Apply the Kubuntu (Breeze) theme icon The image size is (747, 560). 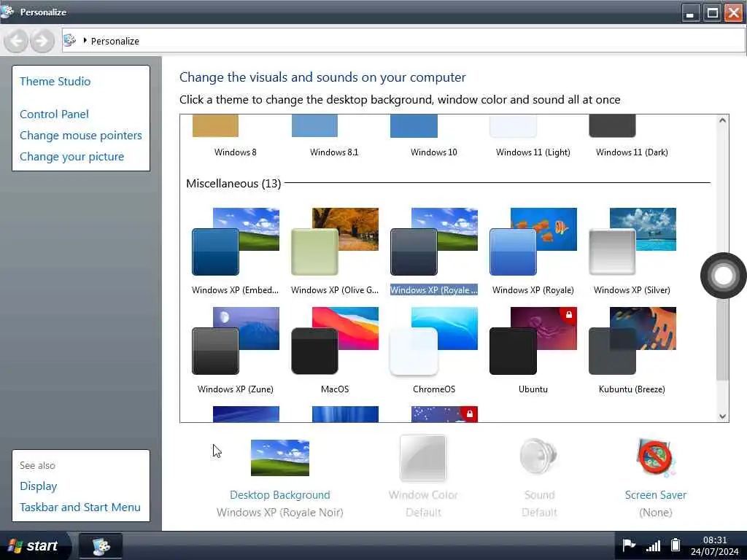pos(632,341)
